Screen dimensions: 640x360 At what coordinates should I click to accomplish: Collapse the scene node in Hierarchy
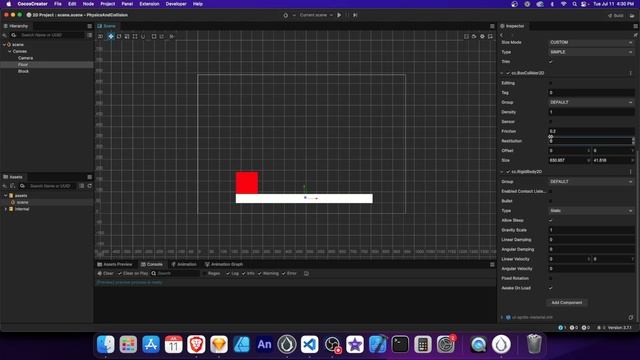click(4, 44)
